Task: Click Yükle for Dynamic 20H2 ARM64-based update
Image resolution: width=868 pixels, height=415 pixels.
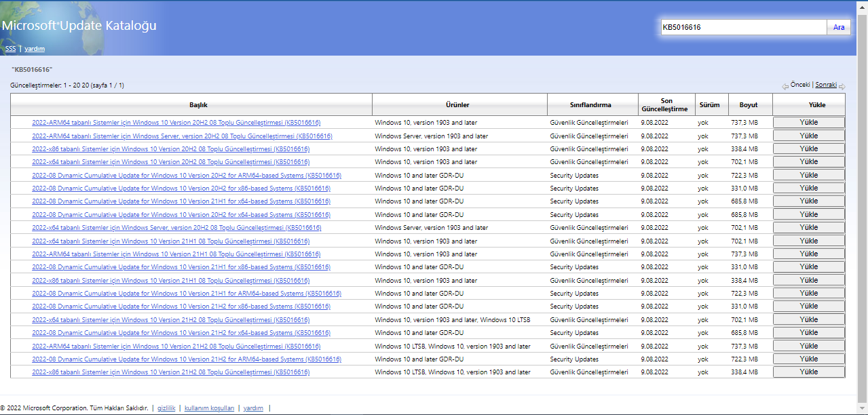Action: coord(809,175)
